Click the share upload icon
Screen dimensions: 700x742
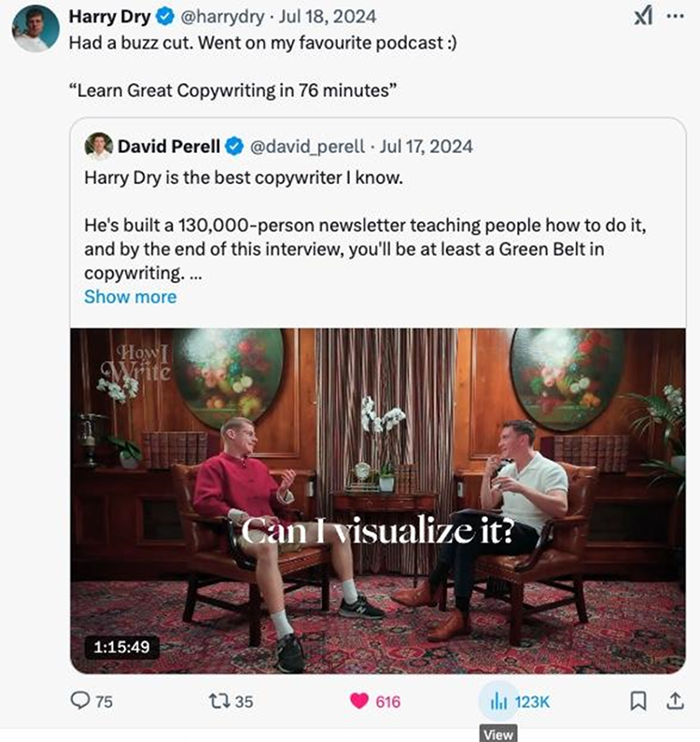(x=672, y=699)
